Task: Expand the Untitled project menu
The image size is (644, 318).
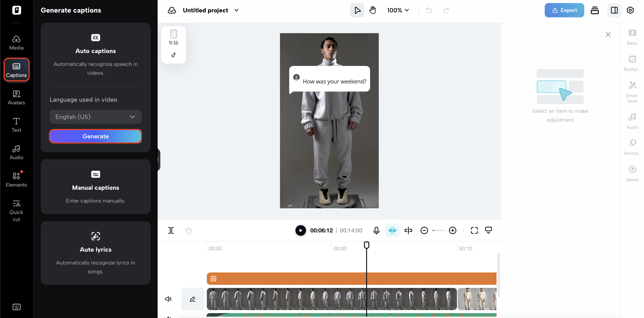Action: 237,10
